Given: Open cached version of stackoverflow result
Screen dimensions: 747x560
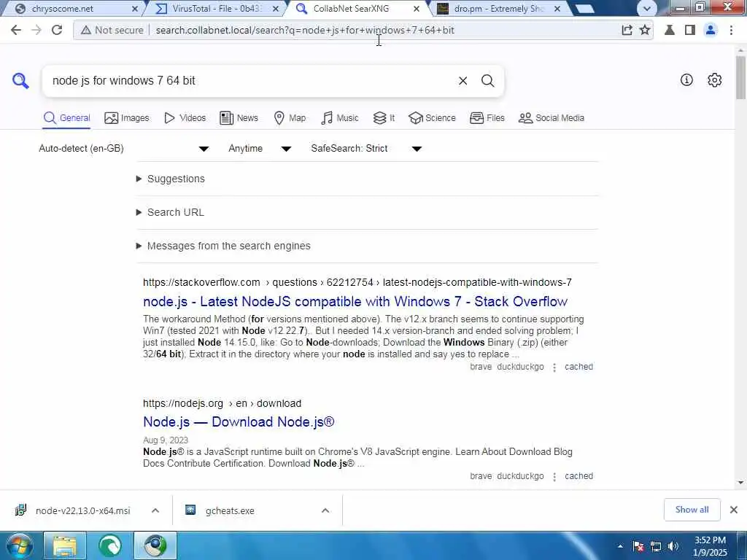Looking at the screenshot, I should click(x=578, y=367).
